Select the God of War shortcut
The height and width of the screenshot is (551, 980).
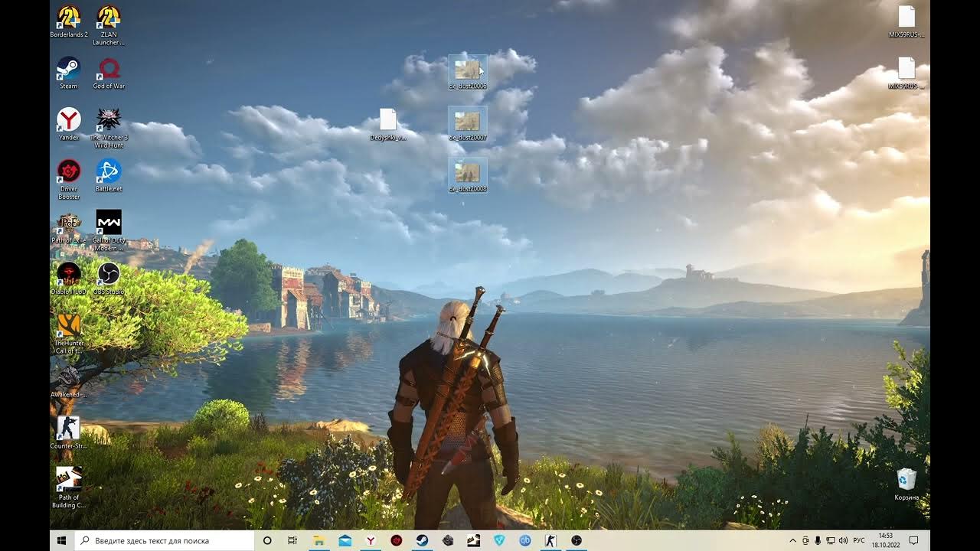(109, 73)
